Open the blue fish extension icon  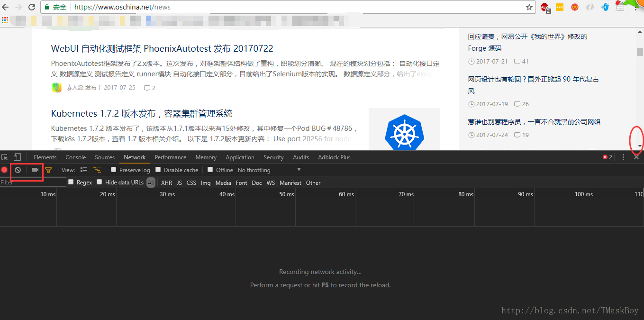605,7
